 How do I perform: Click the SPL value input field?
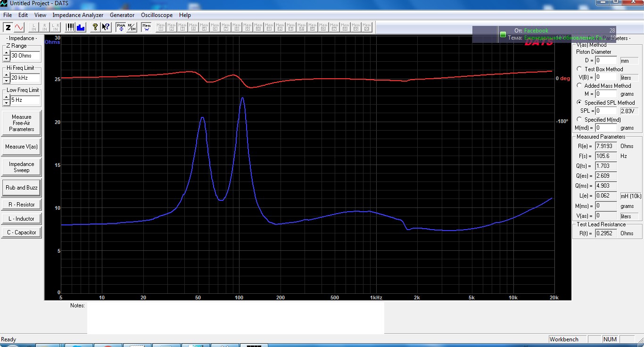pos(606,111)
